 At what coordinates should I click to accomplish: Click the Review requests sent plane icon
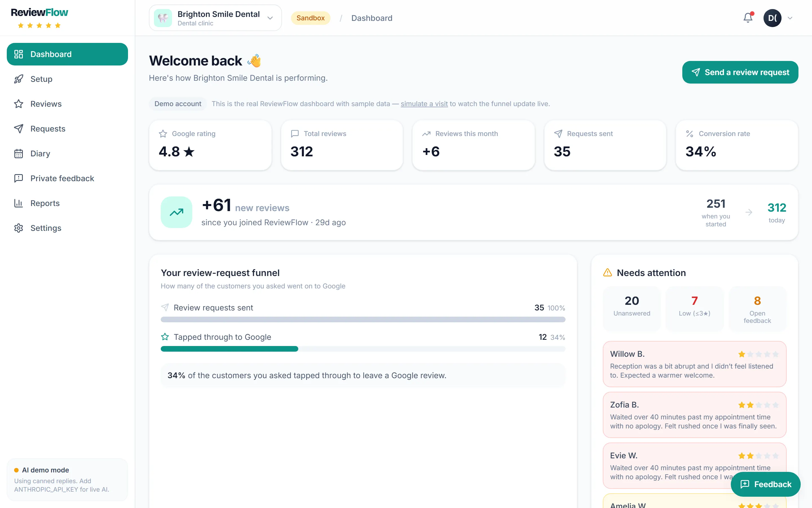click(165, 307)
